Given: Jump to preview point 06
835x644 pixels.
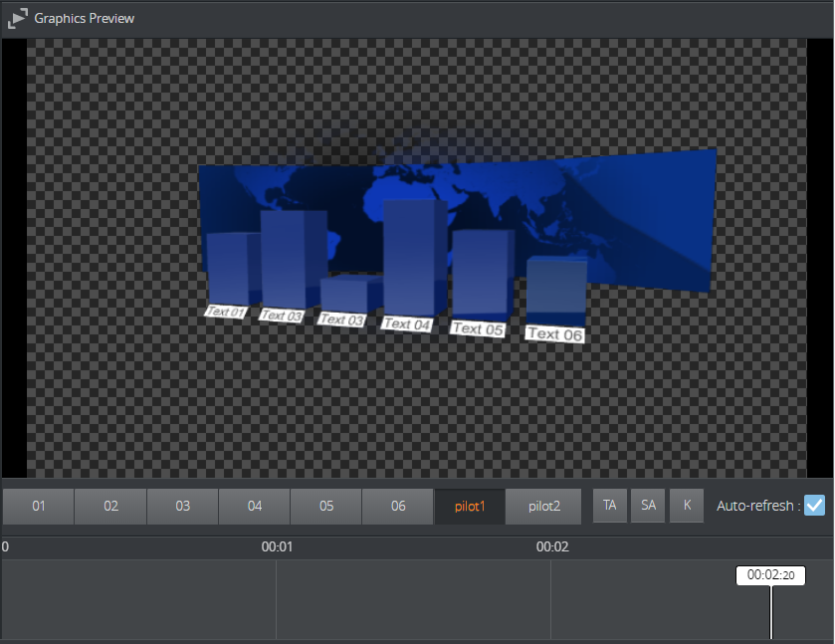Looking at the screenshot, I should coord(398,506).
